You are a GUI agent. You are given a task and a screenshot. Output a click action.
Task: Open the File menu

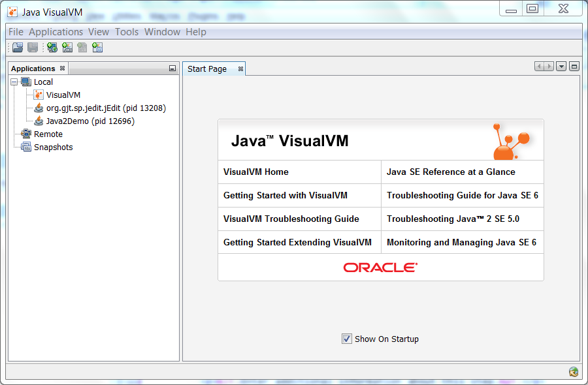(x=16, y=32)
